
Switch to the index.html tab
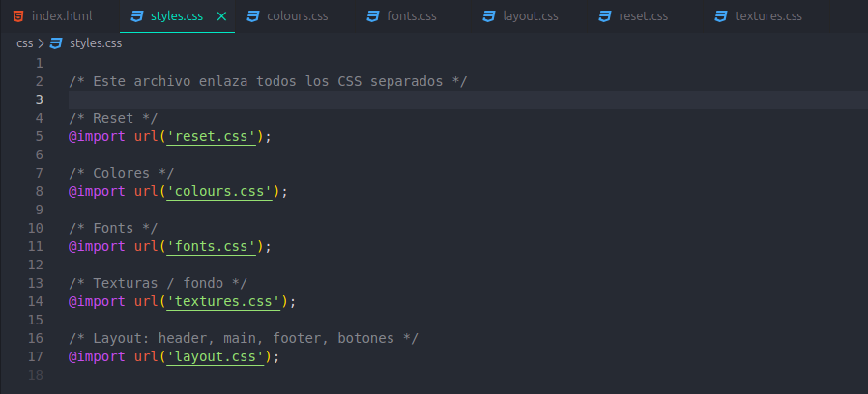(x=61, y=16)
